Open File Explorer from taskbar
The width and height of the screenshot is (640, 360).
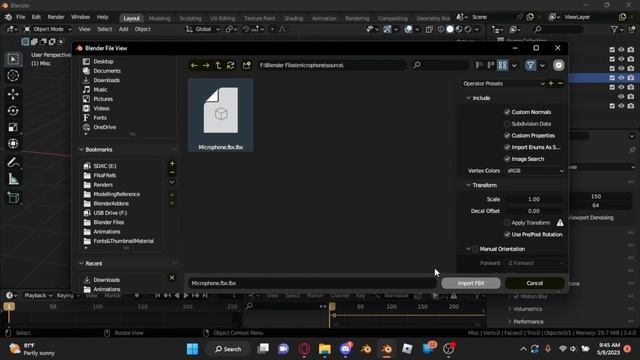click(x=325, y=349)
